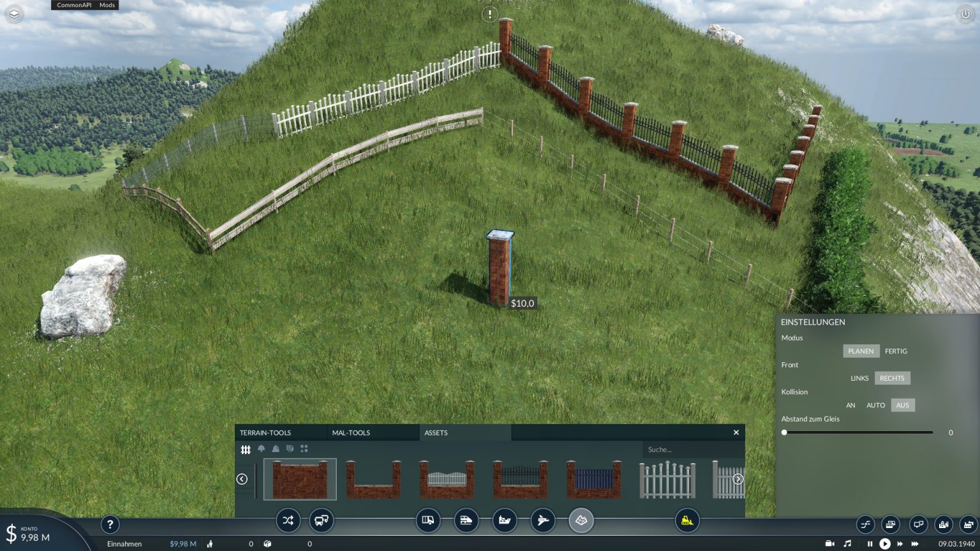Click the Abstand zum Gleis slider
Viewport: 980px width, 551px height.
coord(858,432)
